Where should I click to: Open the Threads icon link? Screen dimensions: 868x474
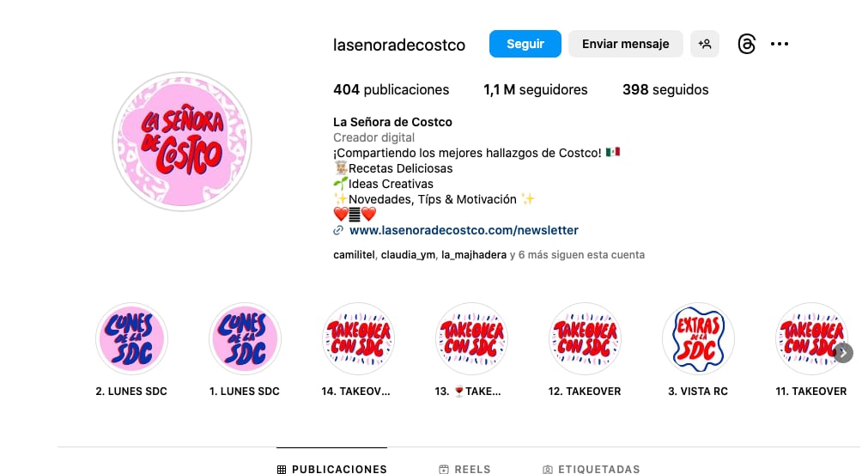(x=746, y=44)
